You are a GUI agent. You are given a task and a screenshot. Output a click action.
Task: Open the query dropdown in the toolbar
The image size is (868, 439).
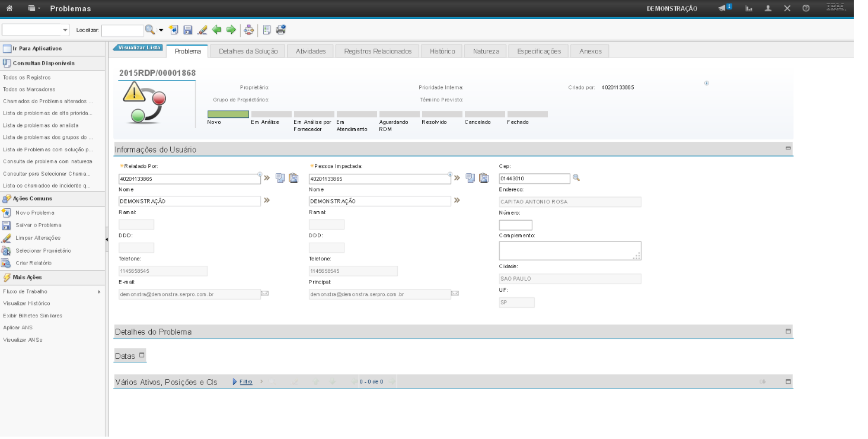click(65, 30)
